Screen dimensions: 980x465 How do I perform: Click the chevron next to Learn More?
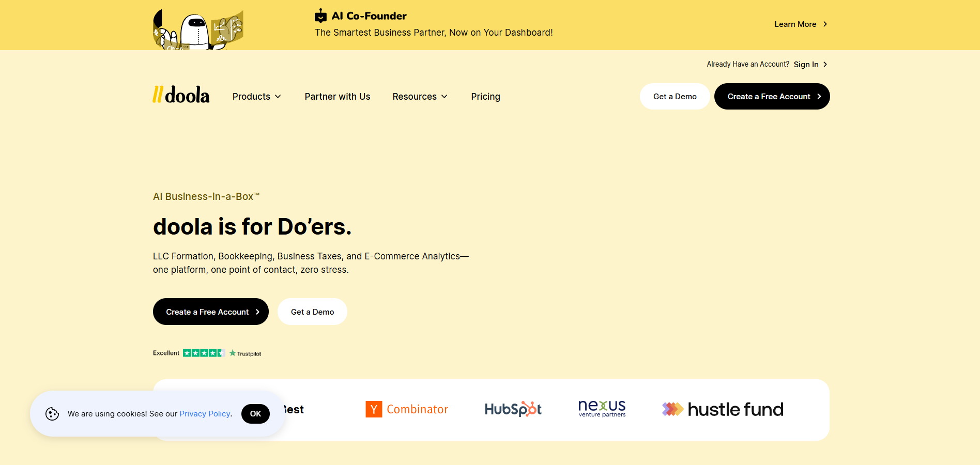pos(825,24)
